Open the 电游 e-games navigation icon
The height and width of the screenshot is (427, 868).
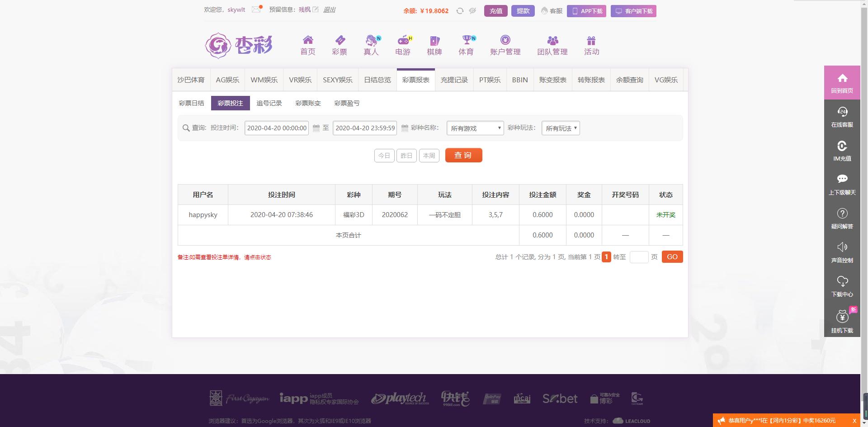pos(403,45)
